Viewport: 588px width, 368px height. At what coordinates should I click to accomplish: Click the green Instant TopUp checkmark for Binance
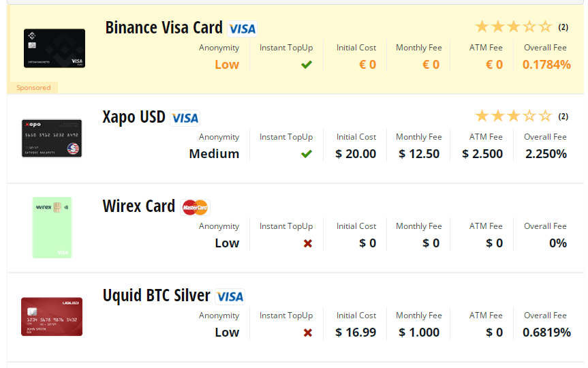(x=307, y=65)
